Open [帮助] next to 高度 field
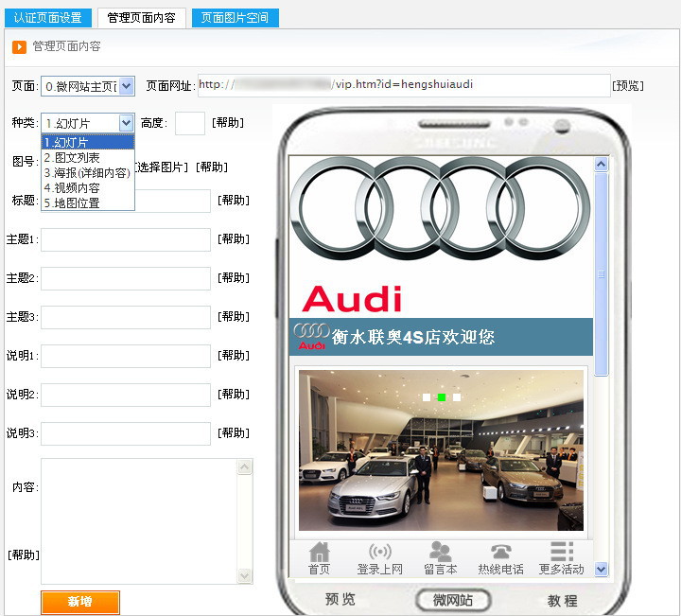Screen dimensions: 681x616 pos(228,123)
